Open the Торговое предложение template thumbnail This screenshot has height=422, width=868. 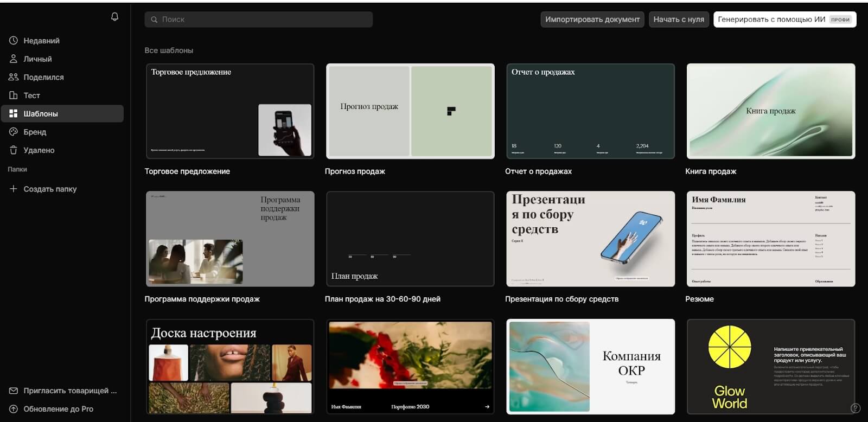tap(230, 111)
